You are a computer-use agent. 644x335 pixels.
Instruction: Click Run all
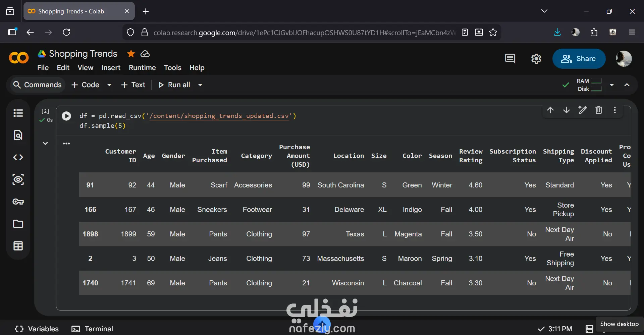click(174, 85)
